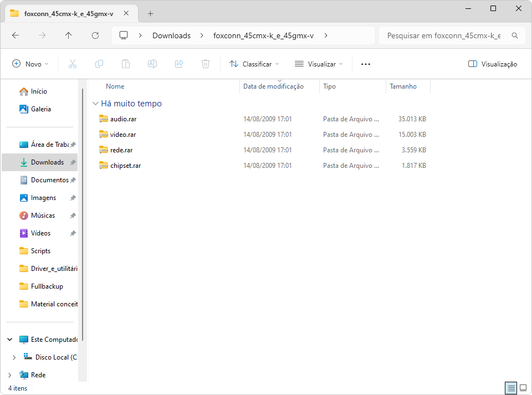Select Downloads in the sidebar

point(40,162)
